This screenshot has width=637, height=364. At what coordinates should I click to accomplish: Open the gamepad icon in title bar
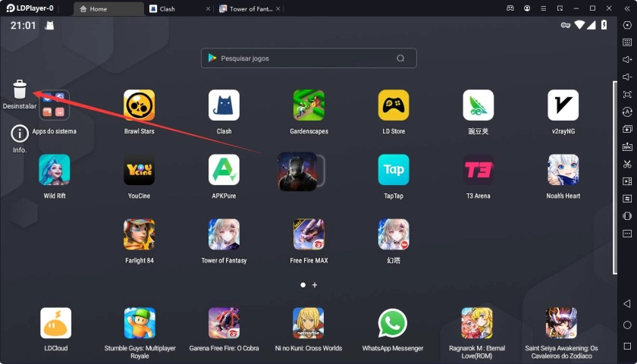pyautogui.click(x=510, y=8)
